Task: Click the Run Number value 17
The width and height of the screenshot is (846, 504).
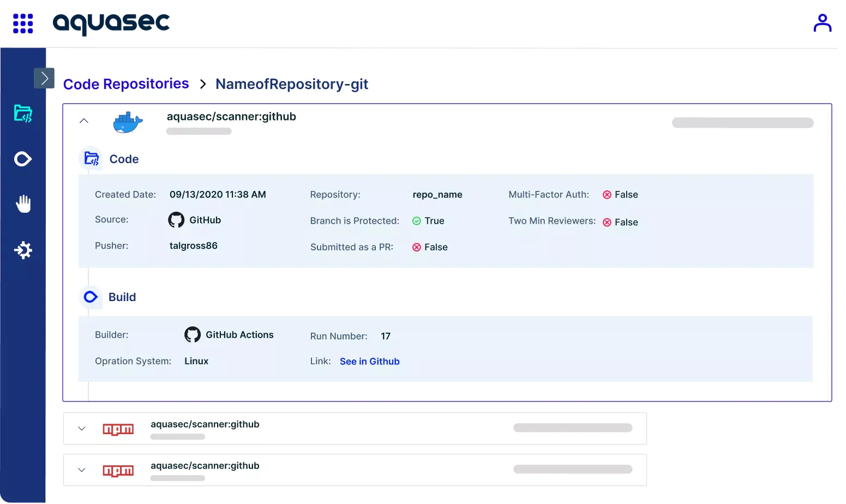Action: (386, 336)
